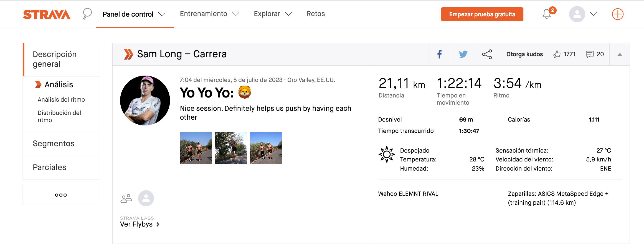
Task: Click the 21,11 km distance value
Action: click(x=402, y=83)
